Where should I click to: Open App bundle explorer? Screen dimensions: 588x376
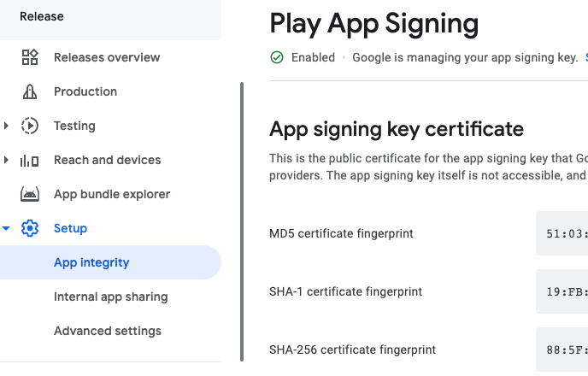112,194
